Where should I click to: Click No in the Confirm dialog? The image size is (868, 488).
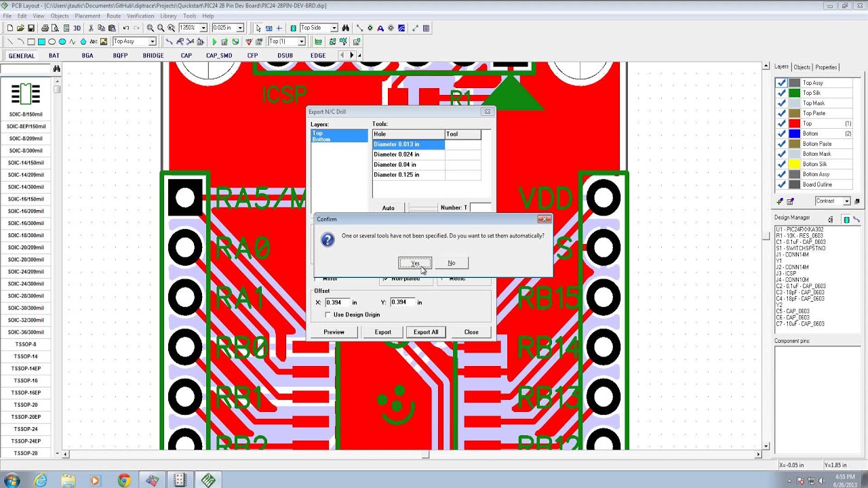[x=451, y=263]
